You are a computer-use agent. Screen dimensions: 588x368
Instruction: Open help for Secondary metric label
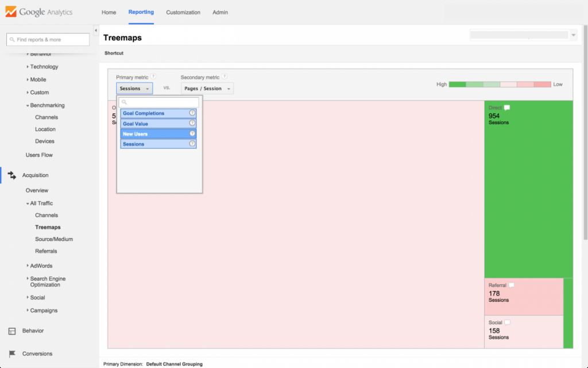(x=225, y=76)
